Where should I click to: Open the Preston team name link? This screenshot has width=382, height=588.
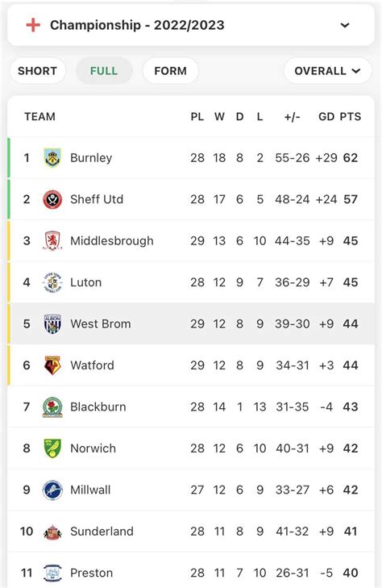[91, 573]
